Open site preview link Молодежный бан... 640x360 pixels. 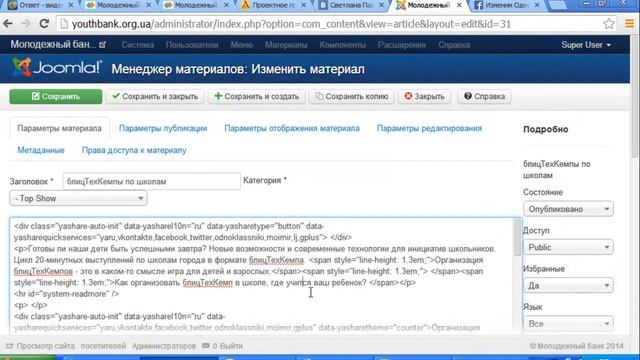(58, 44)
